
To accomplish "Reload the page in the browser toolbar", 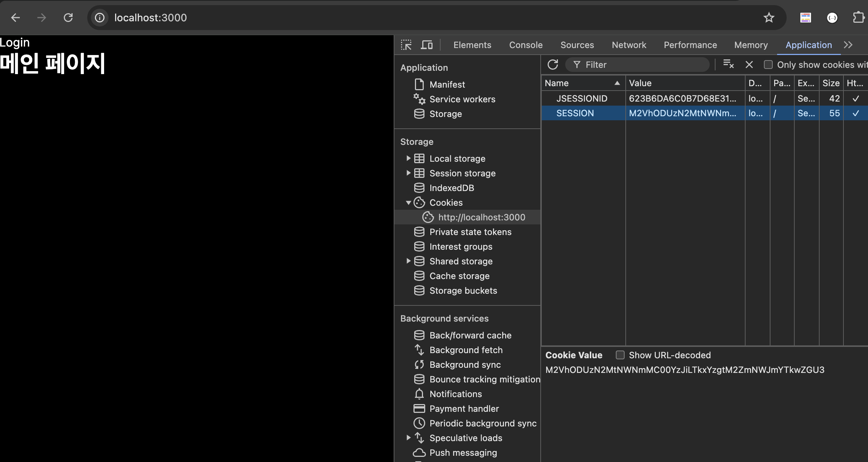I will click(68, 18).
